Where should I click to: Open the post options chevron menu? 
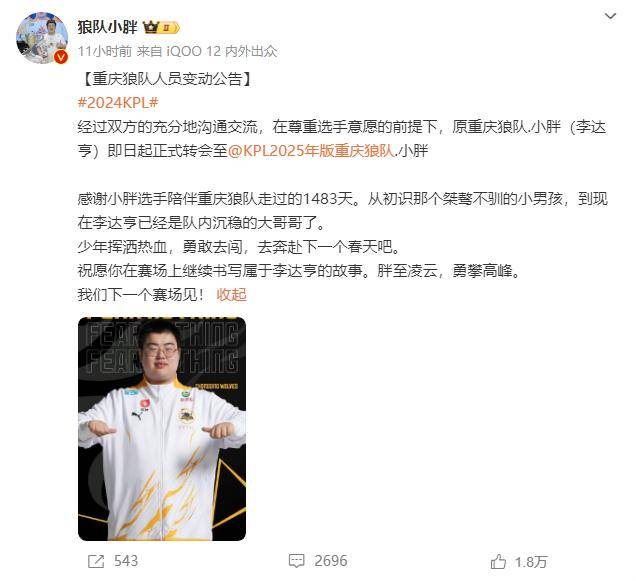coord(610,16)
